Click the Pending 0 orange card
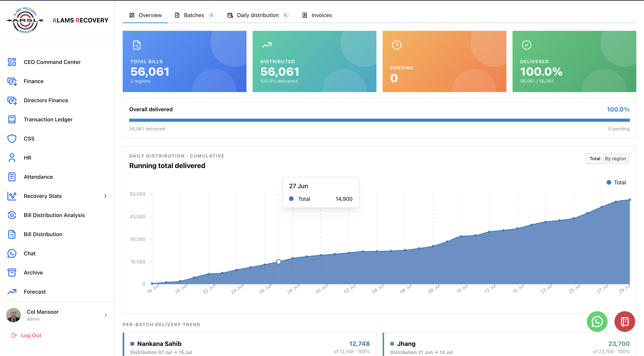This screenshot has width=644, height=356. [444, 61]
